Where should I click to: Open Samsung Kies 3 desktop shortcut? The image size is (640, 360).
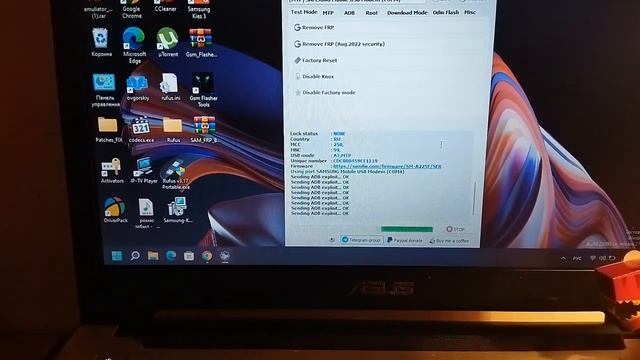[199, 9]
